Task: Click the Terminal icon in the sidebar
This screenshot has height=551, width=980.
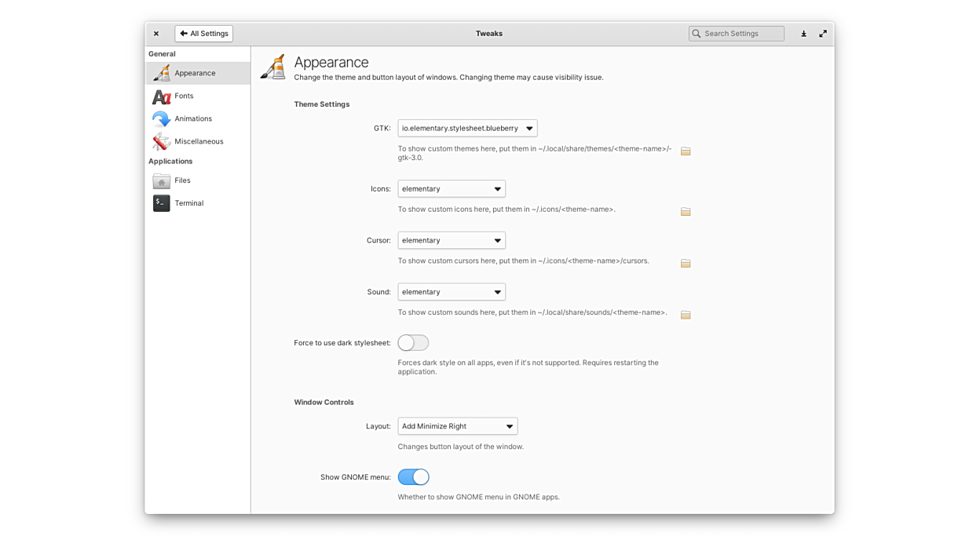Action: (162, 203)
